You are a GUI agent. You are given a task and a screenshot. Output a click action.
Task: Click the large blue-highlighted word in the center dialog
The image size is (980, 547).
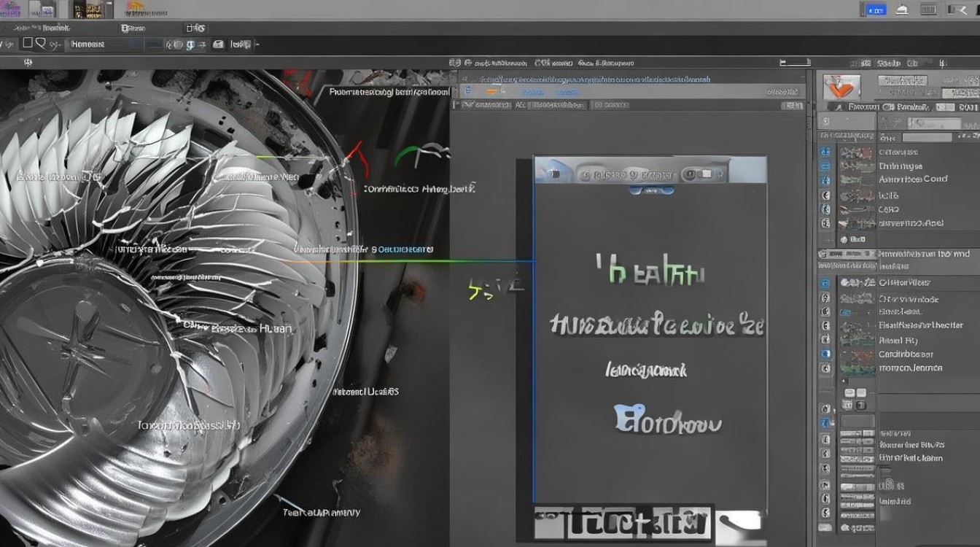668,420
